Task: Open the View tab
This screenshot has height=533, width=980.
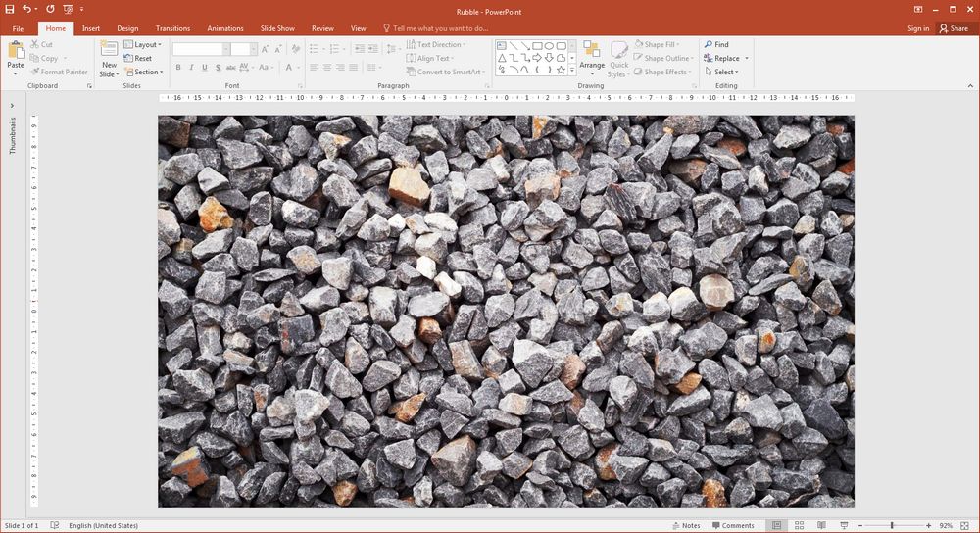Action: 358,28
